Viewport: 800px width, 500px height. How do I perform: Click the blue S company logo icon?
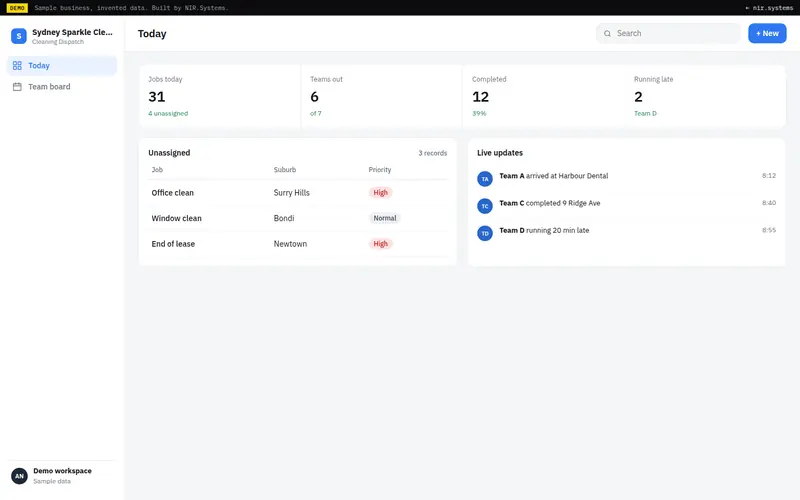19,36
